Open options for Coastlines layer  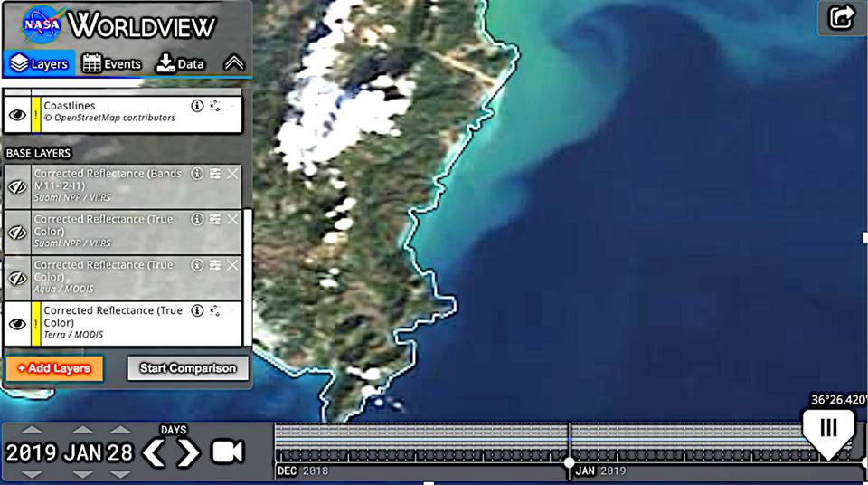(215, 105)
